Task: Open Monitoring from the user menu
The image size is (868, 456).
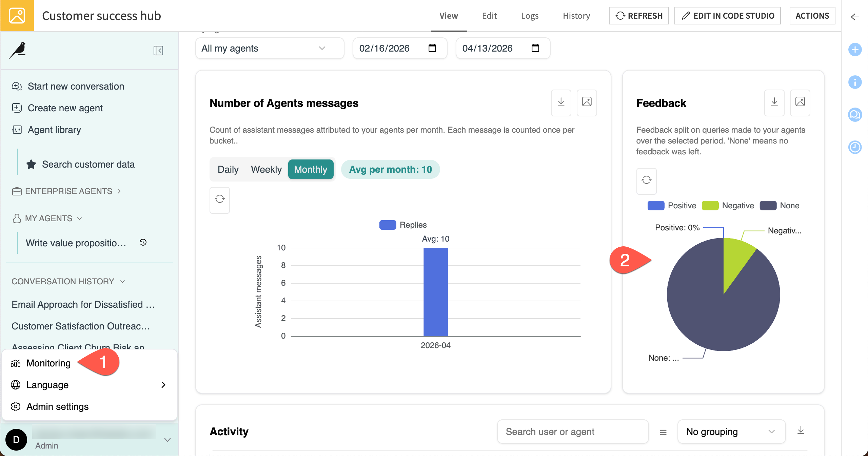Action: [x=48, y=363]
